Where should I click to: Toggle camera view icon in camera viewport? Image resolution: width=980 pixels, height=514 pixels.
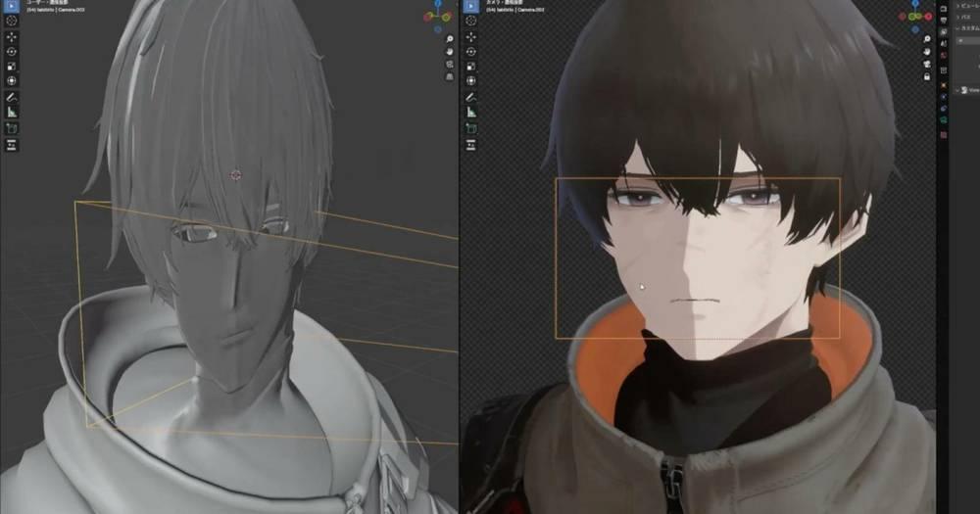click(x=927, y=65)
